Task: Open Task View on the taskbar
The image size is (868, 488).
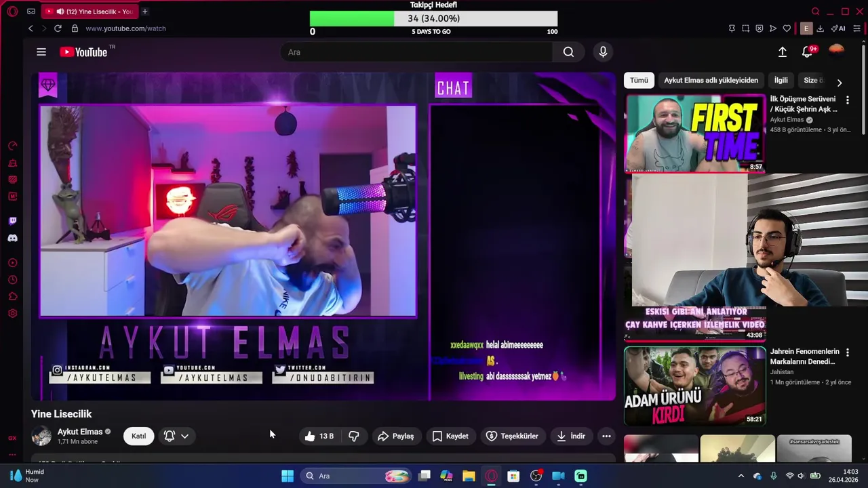Action: coord(424,476)
